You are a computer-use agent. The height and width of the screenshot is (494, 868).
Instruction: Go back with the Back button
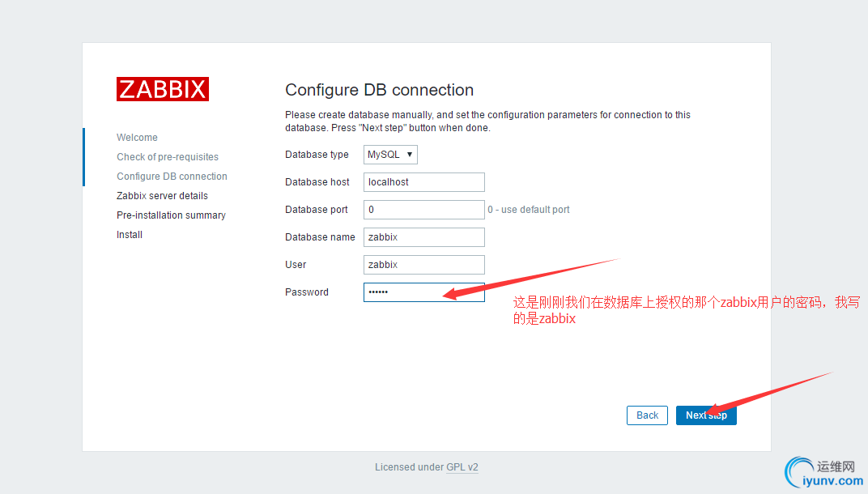click(x=647, y=415)
